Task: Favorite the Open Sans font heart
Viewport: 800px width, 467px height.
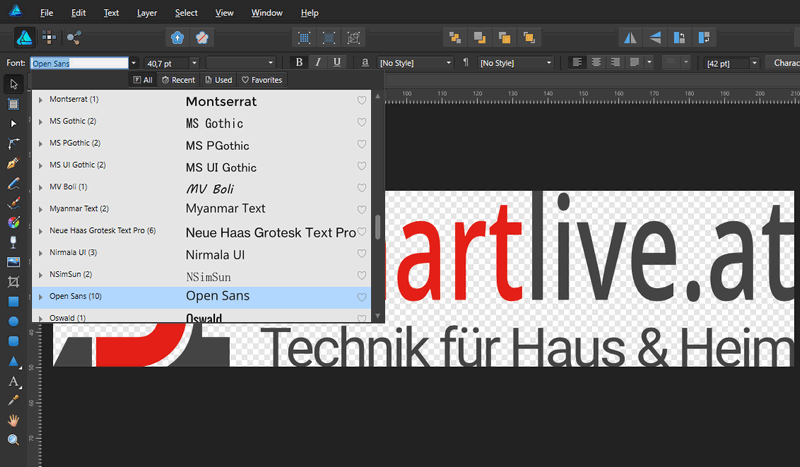Action: (x=362, y=298)
